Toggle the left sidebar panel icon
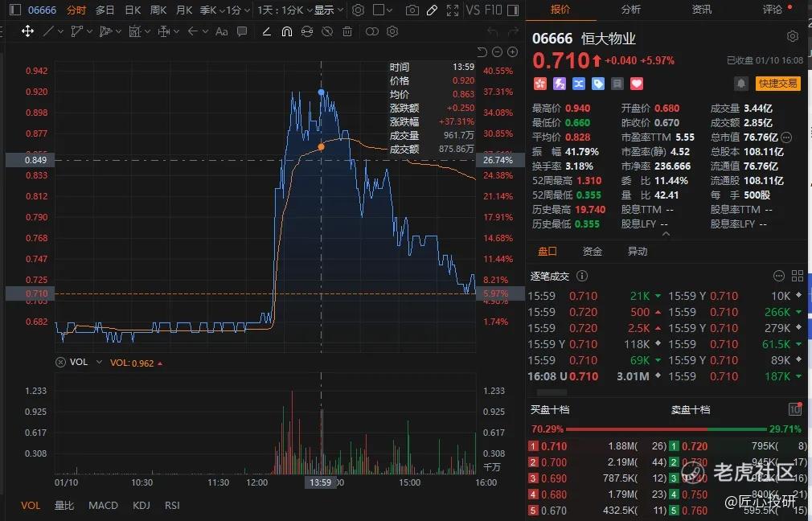Image resolution: width=812 pixels, height=521 pixels. [x=15, y=10]
